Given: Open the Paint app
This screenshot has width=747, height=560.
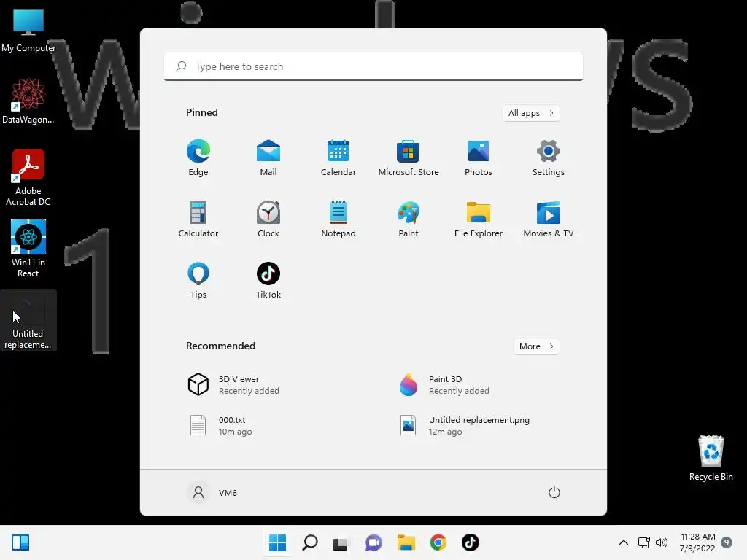Looking at the screenshot, I should click(x=409, y=219).
